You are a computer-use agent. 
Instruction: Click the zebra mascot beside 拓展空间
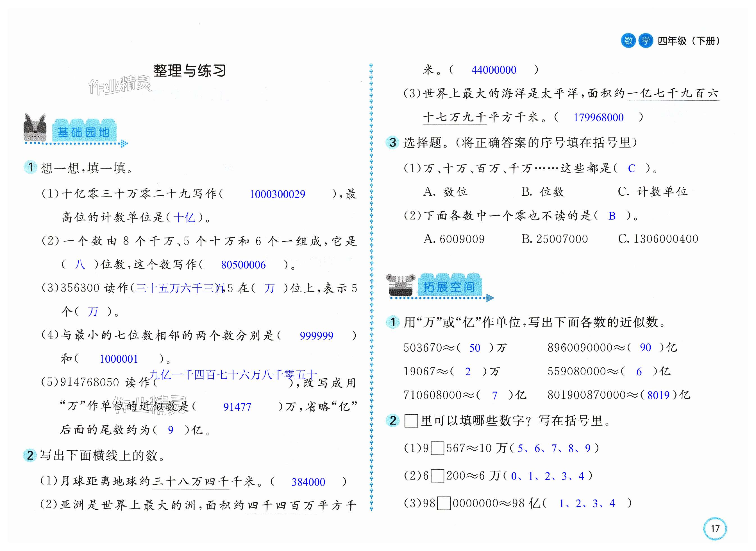pyautogui.click(x=400, y=285)
